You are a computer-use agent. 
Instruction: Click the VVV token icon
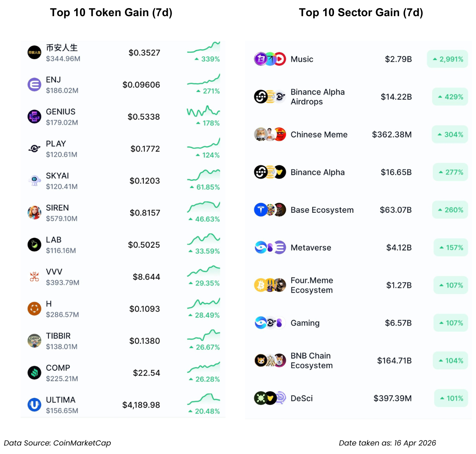(x=34, y=277)
